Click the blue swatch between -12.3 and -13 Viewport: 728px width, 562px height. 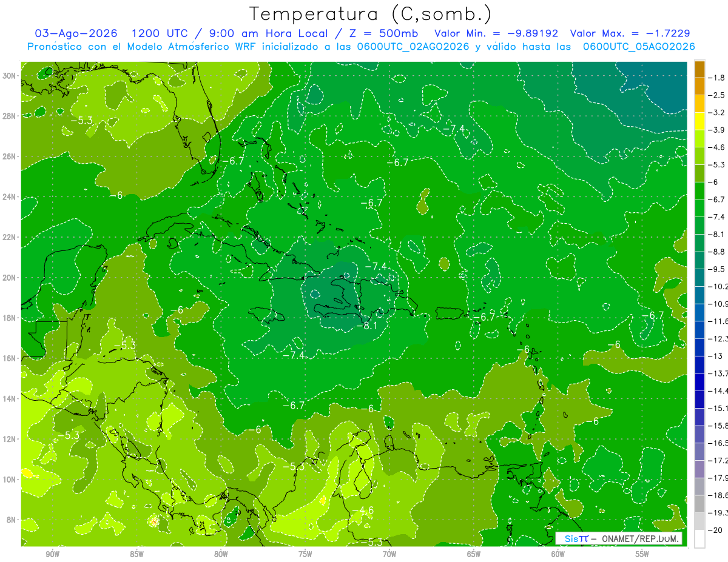click(x=699, y=347)
